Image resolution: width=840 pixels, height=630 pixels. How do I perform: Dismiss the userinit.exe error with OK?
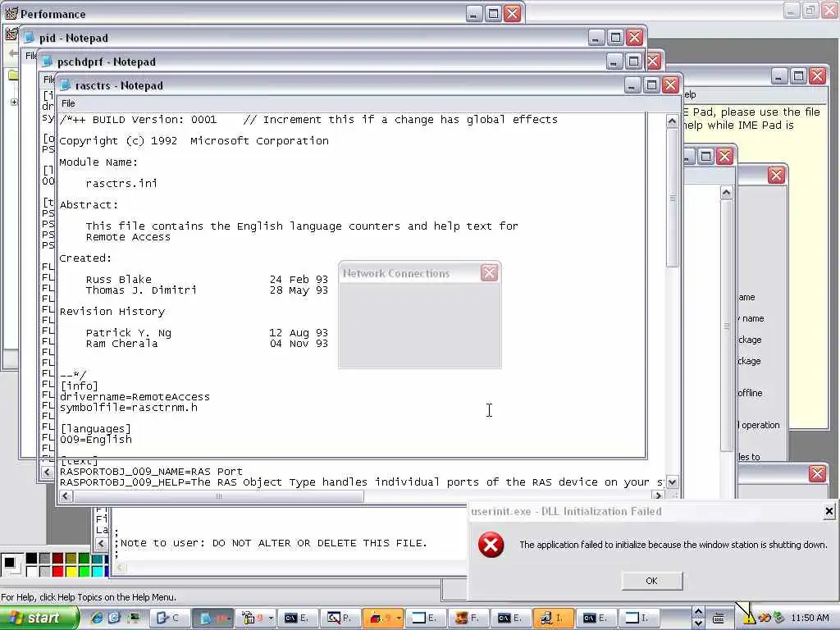651,581
